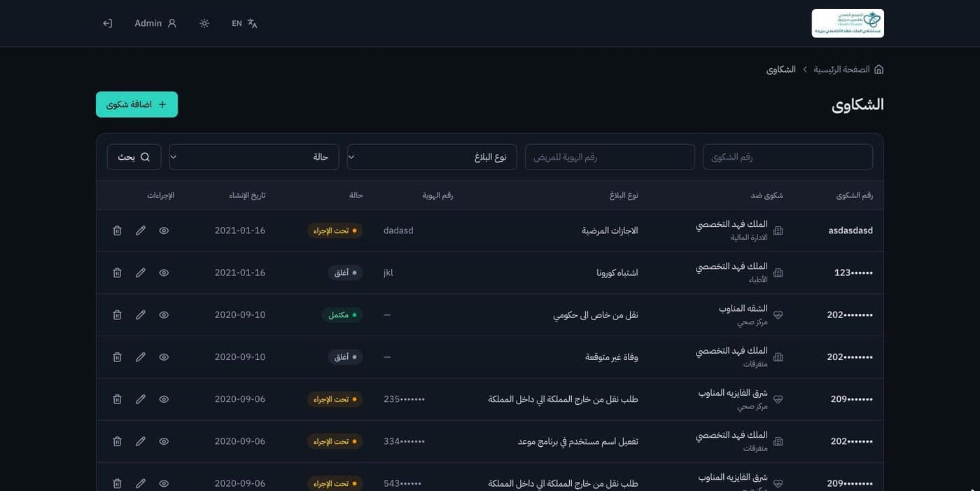Click the hospital logo in the header
The height and width of the screenshot is (491, 980).
(848, 23)
